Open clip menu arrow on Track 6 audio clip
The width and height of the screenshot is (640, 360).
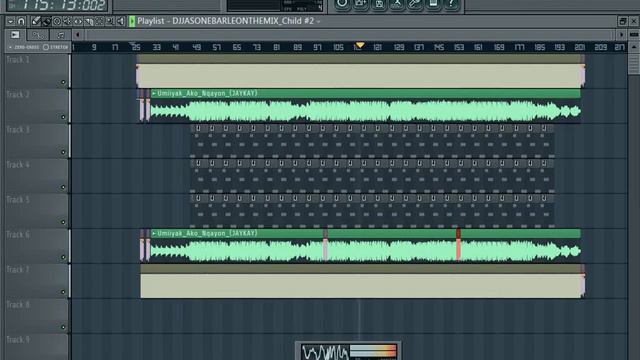(x=154, y=233)
